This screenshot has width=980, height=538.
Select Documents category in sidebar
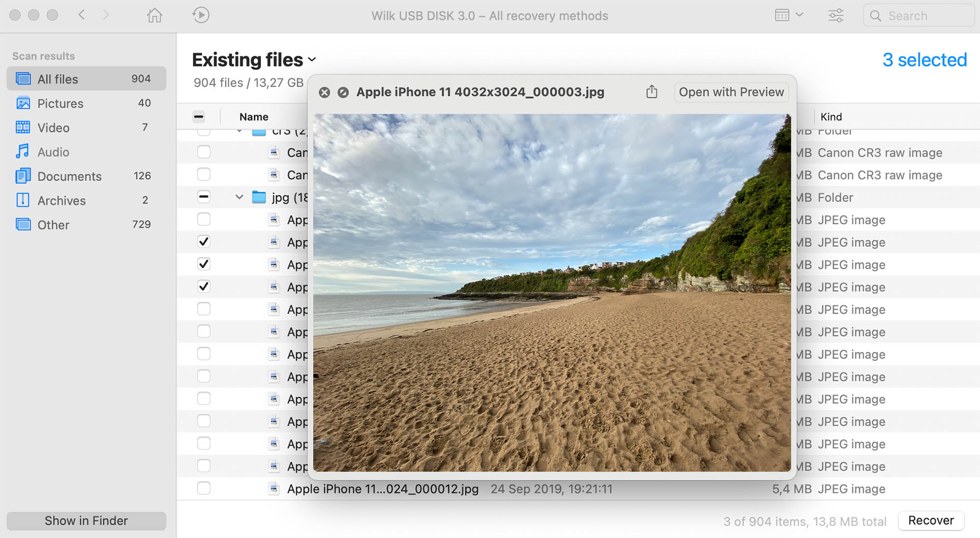click(86, 176)
